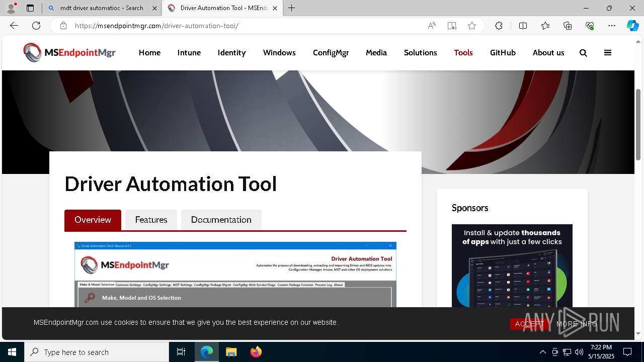
Task: Click the Driver Automation Tool heading
Action: [171, 184]
